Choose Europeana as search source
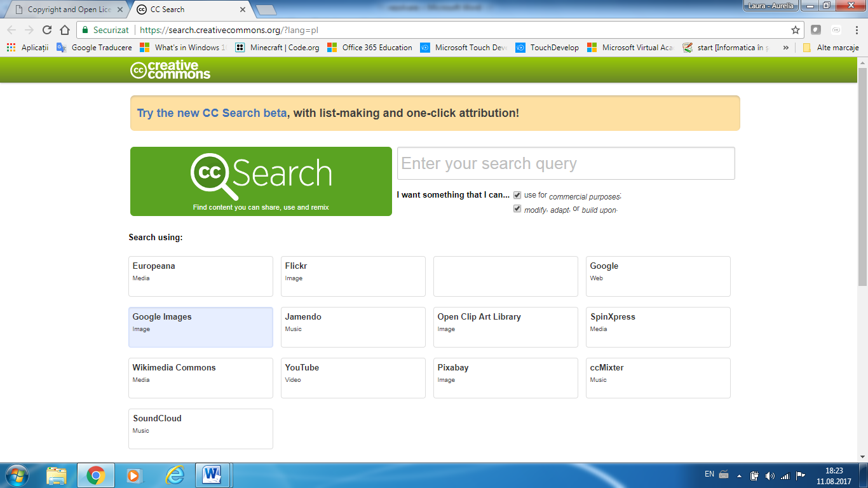 click(201, 276)
